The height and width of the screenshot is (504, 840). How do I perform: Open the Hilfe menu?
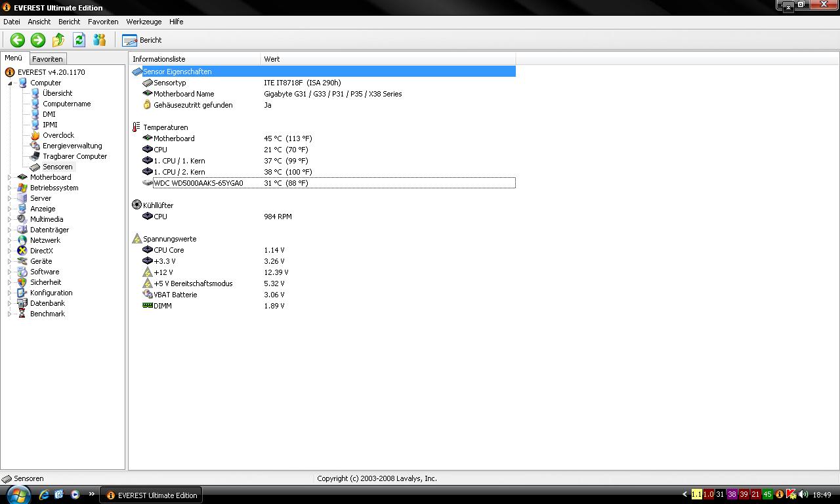(x=176, y=22)
